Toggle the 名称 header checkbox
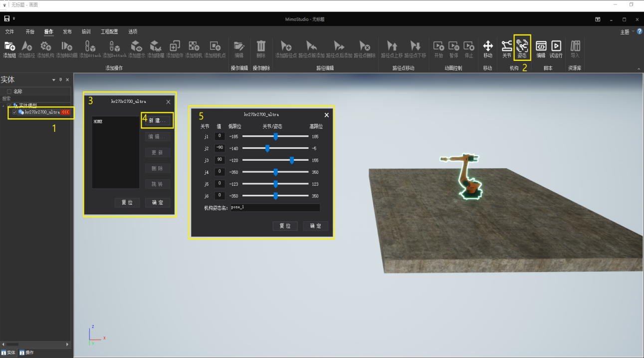Image resolution: width=644 pixels, height=358 pixels. click(x=9, y=91)
